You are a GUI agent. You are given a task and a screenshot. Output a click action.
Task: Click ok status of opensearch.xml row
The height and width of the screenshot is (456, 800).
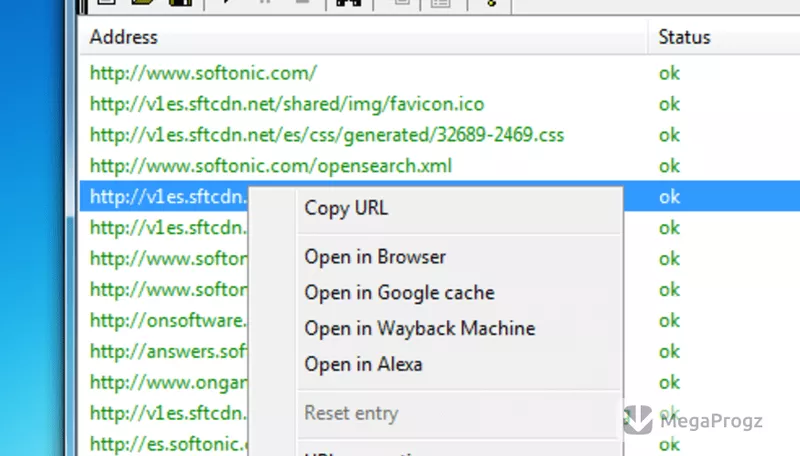[x=669, y=166]
